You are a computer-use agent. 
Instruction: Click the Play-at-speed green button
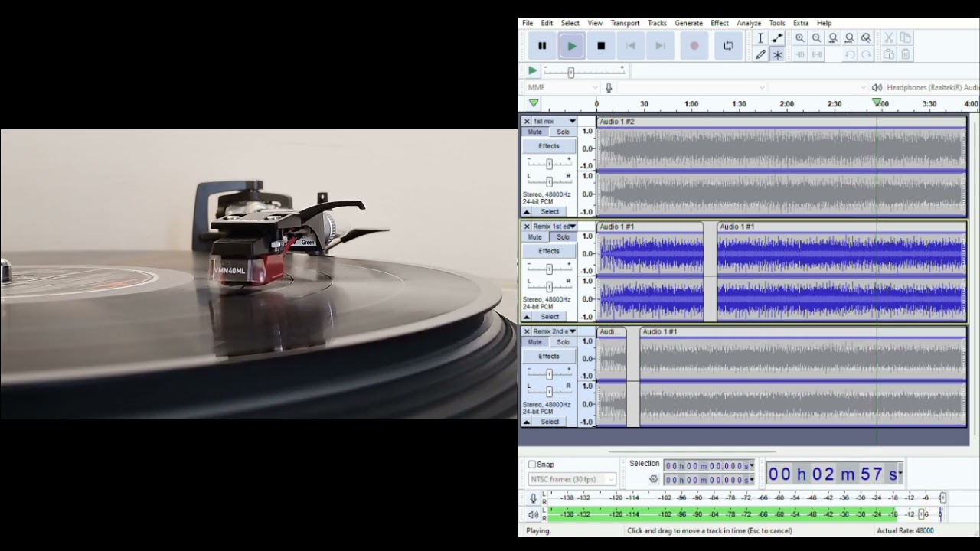pyautogui.click(x=532, y=70)
